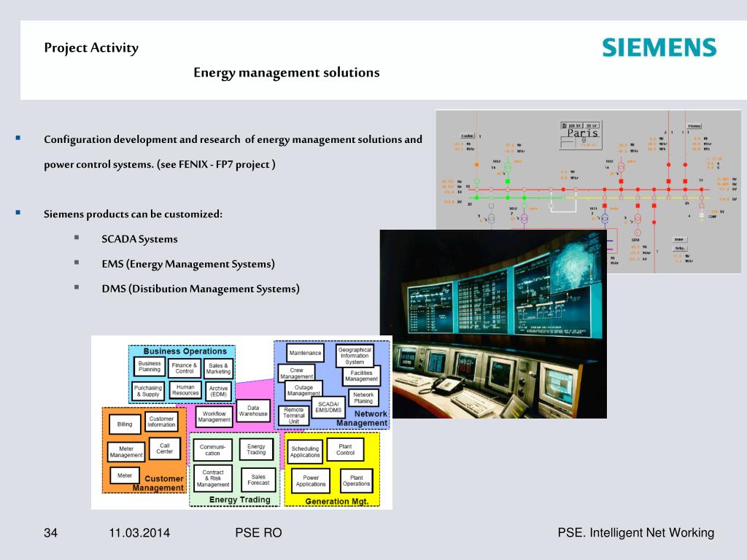Select the "Sales Forecast" box
The image size is (747, 560).
coord(259,480)
